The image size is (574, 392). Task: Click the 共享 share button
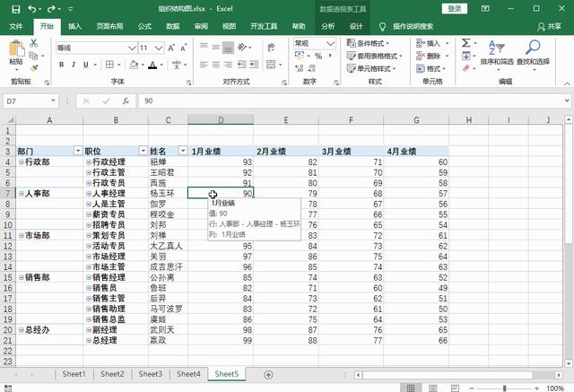click(x=550, y=26)
